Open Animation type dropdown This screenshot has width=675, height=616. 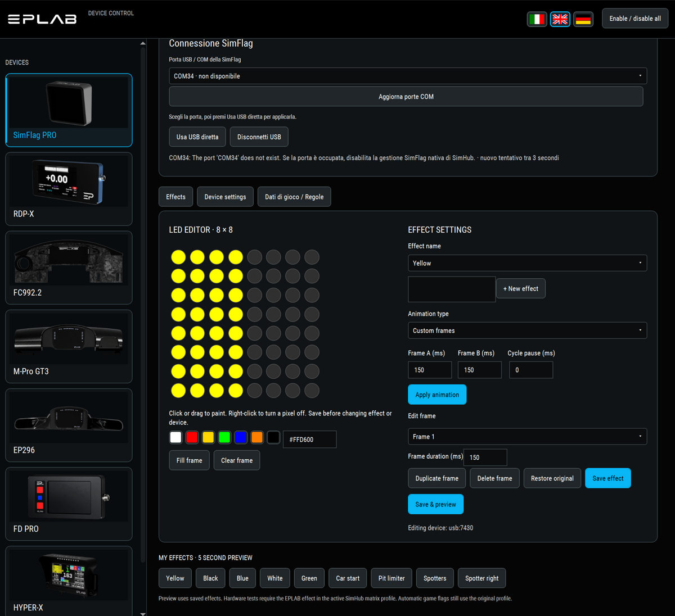click(527, 330)
